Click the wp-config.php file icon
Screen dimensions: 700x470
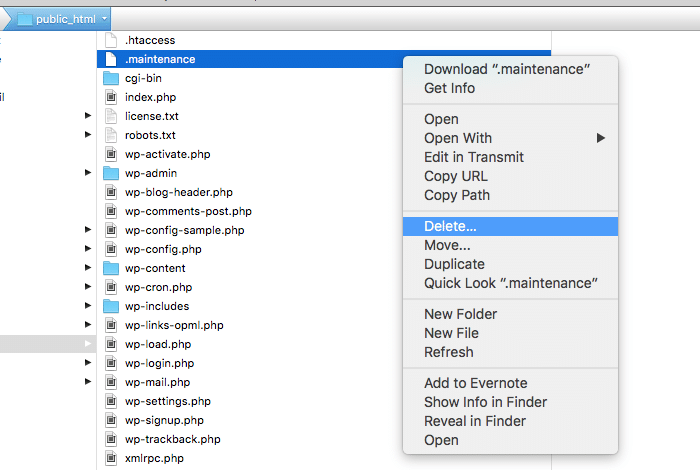111,249
